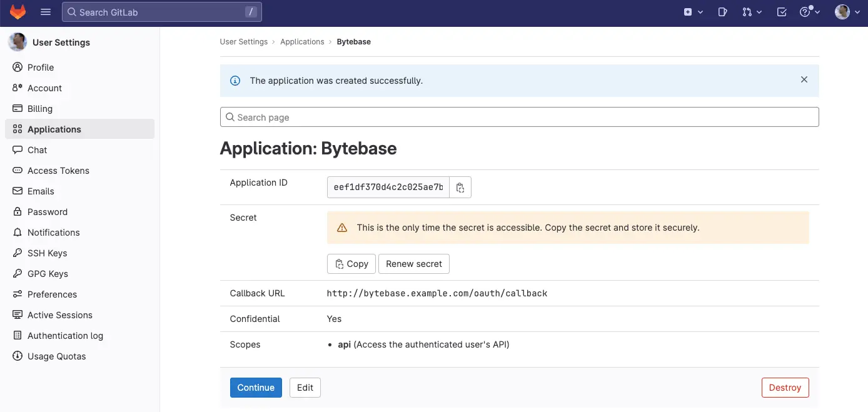This screenshot has width=868, height=412.
Task: Open the help question mark dropdown
Action: coord(810,12)
